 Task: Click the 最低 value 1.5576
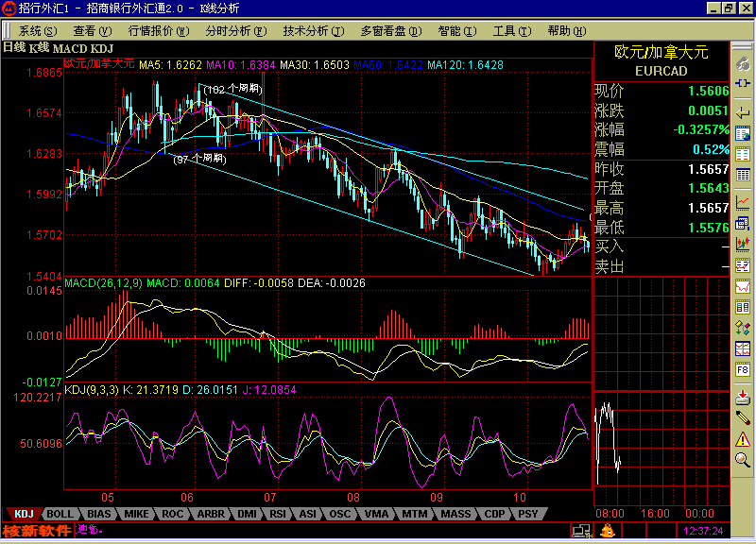click(708, 228)
